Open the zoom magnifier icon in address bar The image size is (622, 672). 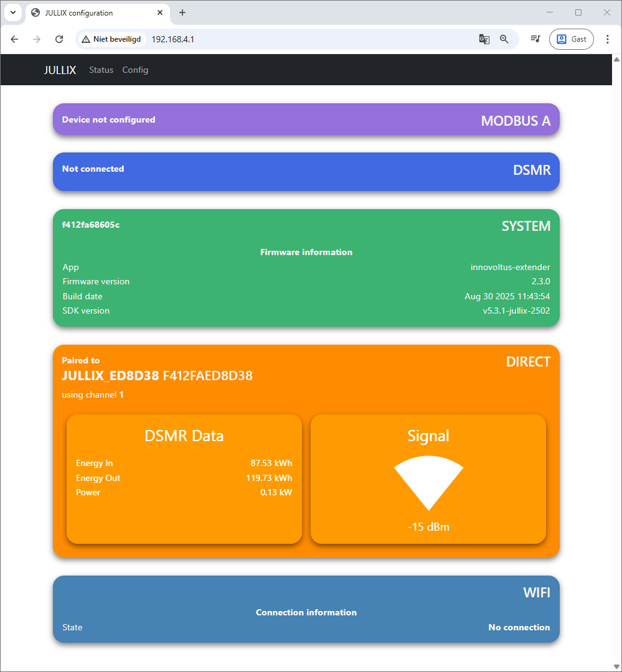504,39
